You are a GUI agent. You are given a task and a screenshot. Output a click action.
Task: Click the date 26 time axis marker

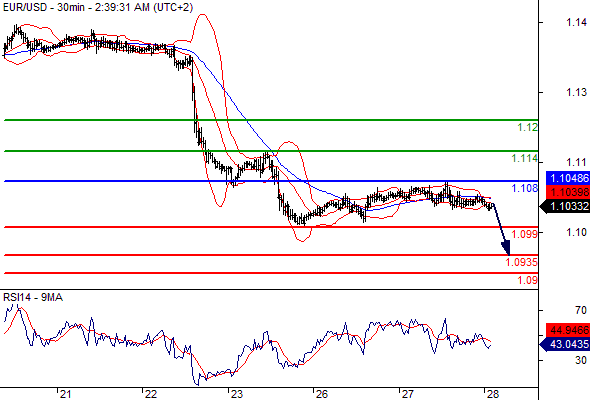pos(322,394)
